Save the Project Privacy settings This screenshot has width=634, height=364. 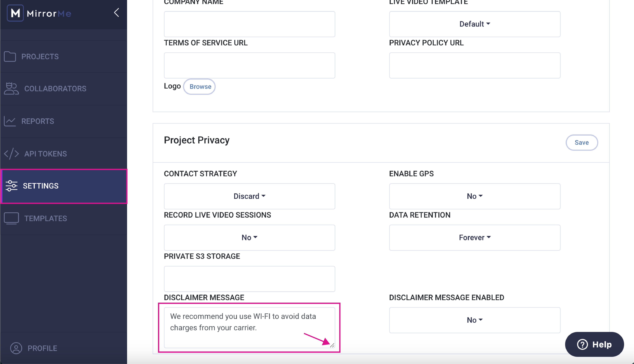582,142
